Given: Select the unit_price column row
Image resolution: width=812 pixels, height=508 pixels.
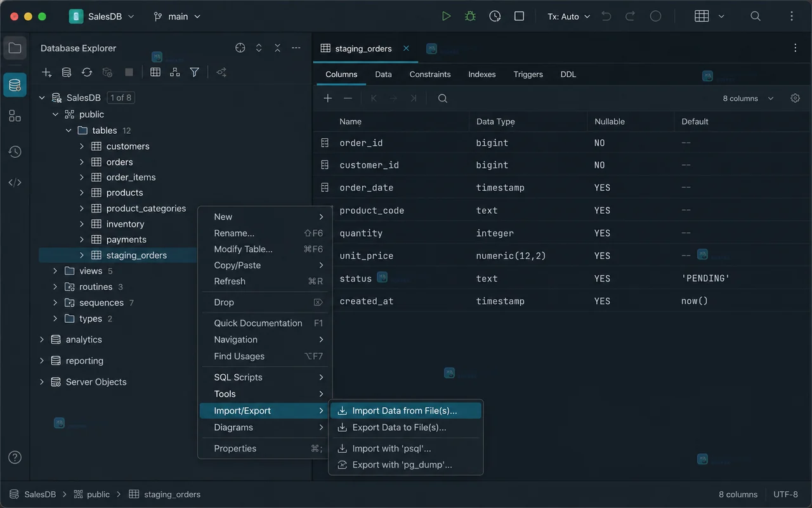Looking at the screenshot, I should click(562, 256).
